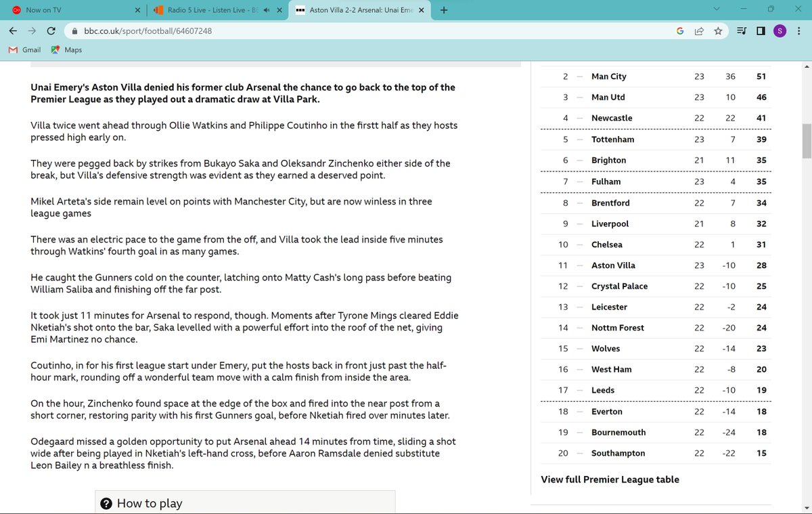Viewport: 812px width, 514px height.
Task: Open Chrome three-dot menu
Action: pos(798,31)
